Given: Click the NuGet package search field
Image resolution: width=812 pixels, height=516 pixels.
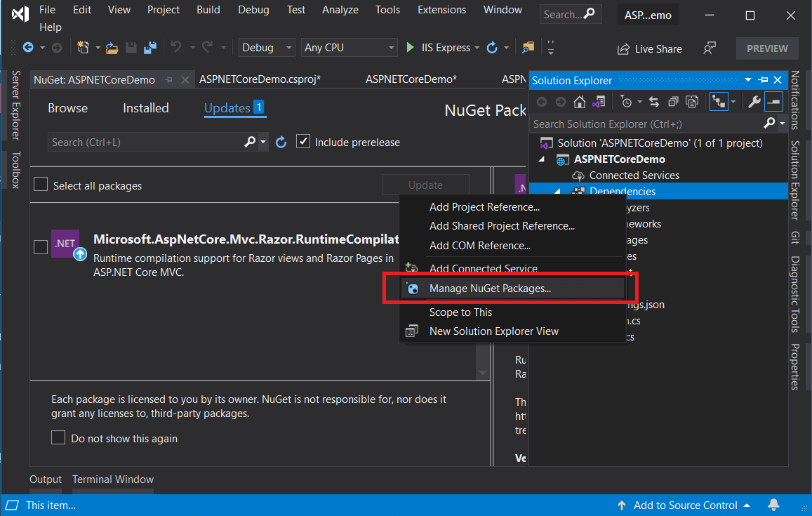Looking at the screenshot, I should [x=146, y=143].
